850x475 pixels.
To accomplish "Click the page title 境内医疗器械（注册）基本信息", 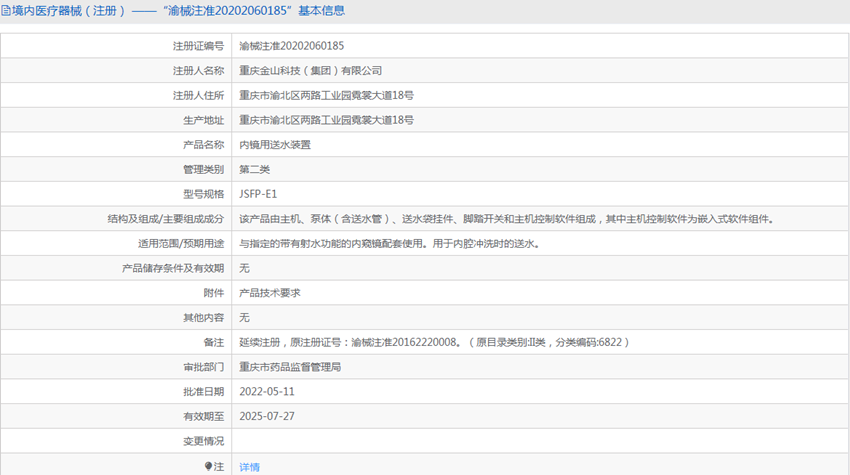I will pyautogui.click(x=178, y=11).
